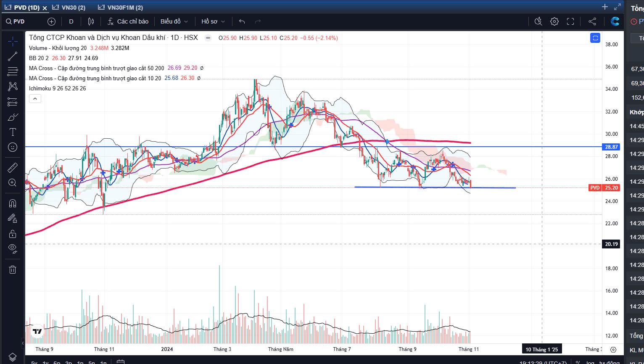The height and width of the screenshot is (364, 644).
Task: Select the BB 20 2 indicator legend
Action: 39,58
